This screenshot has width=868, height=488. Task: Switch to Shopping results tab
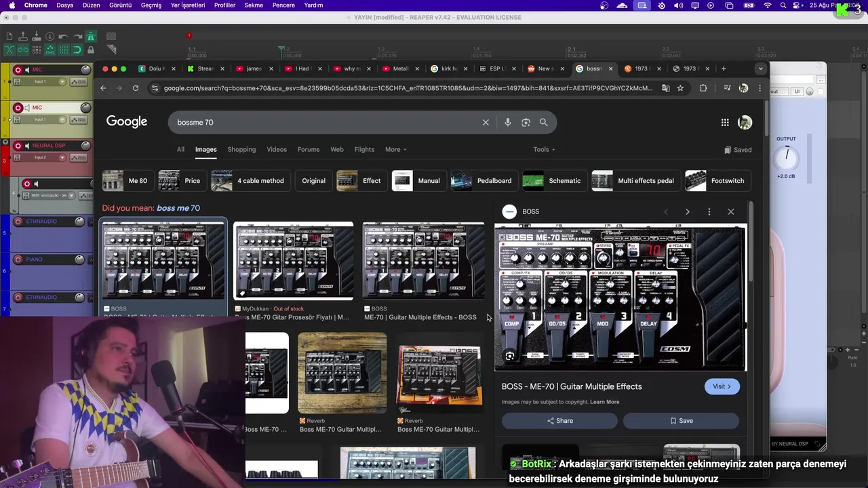tap(241, 150)
